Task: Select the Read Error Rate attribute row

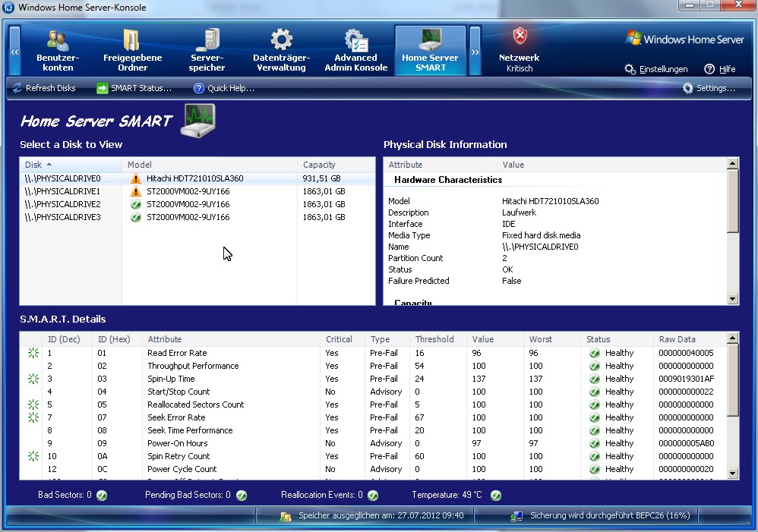Action: [373, 353]
